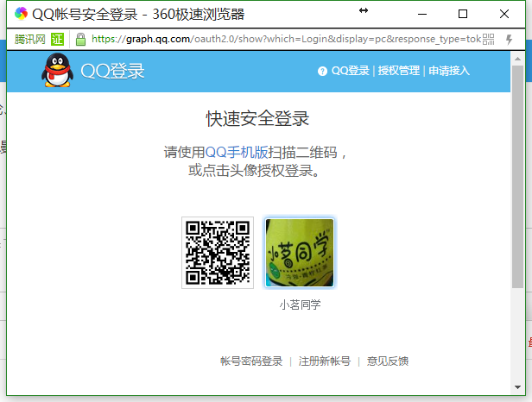The height and width of the screenshot is (402, 532).
Task: Click the double-arrow icon in title bar
Action: 364,11
